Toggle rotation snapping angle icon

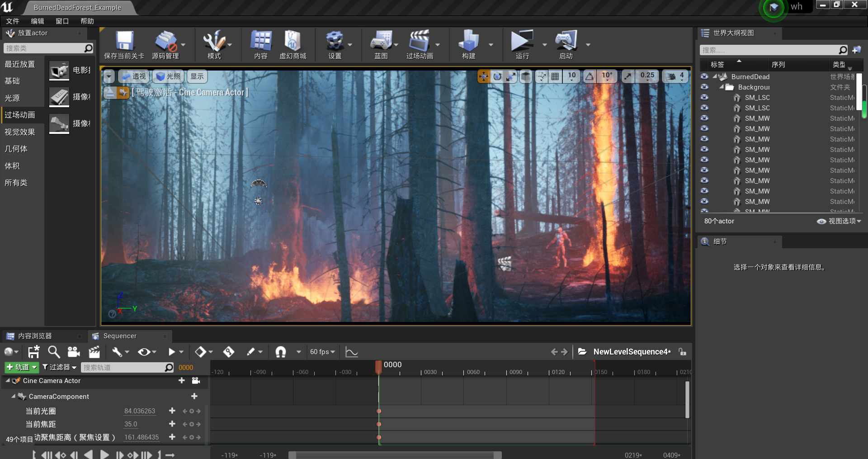[590, 76]
